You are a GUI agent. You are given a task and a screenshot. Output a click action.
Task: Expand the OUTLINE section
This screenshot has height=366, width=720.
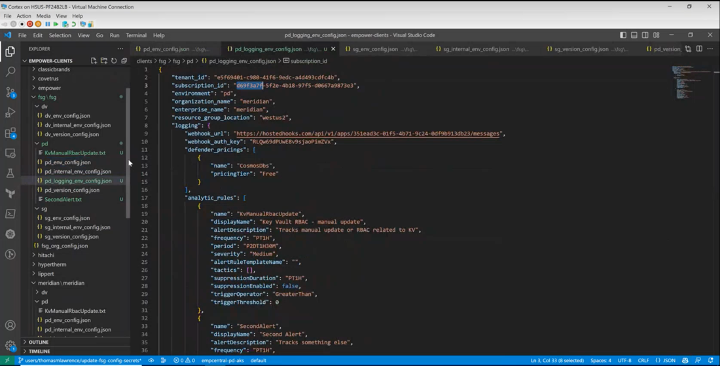[x=38, y=342]
